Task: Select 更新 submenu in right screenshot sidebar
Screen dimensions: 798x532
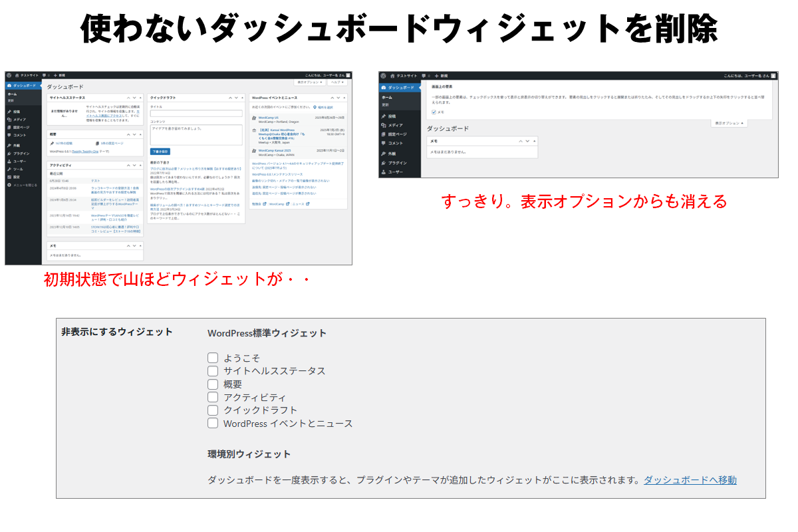Action: coord(385,104)
